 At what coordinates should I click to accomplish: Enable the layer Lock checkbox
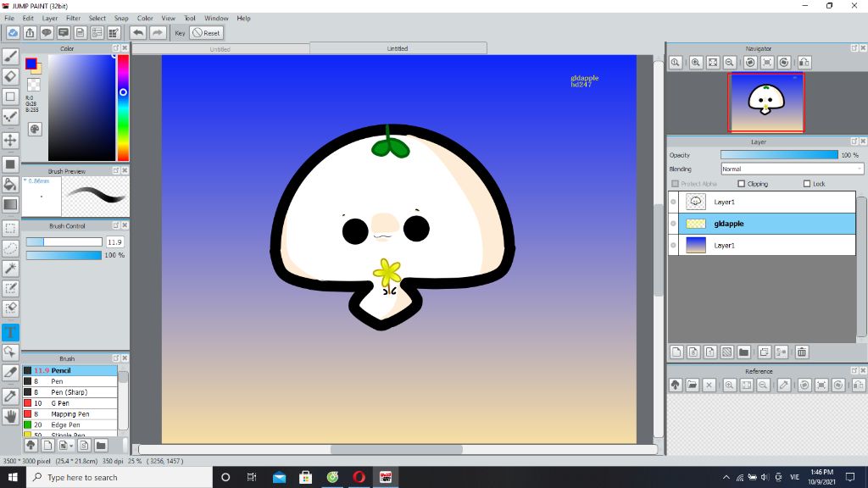point(807,184)
